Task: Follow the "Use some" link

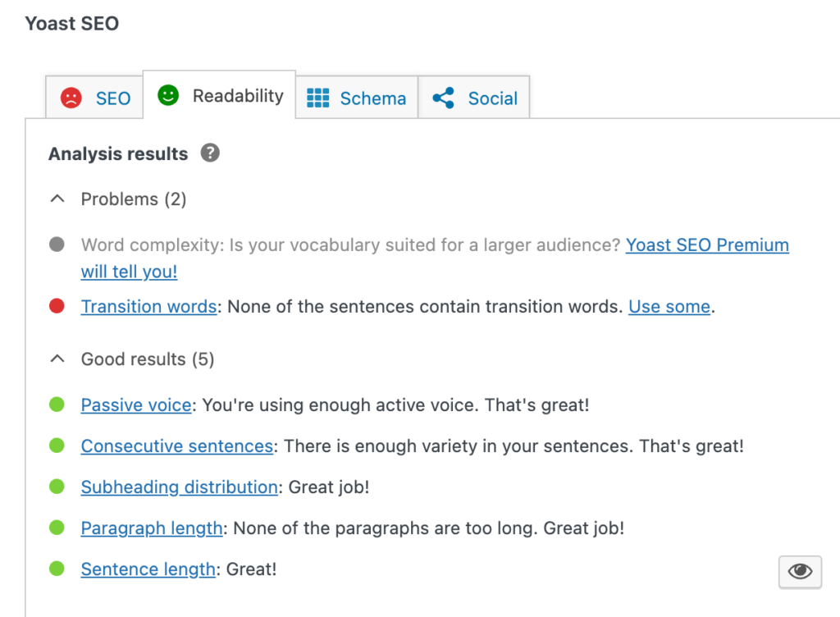Action: pyautogui.click(x=669, y=307)
